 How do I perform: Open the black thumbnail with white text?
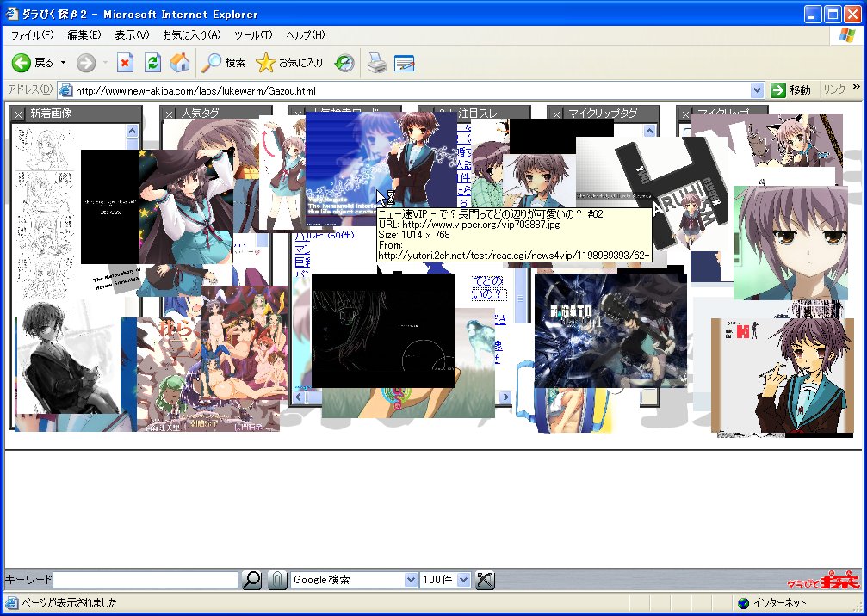[110, 206]
